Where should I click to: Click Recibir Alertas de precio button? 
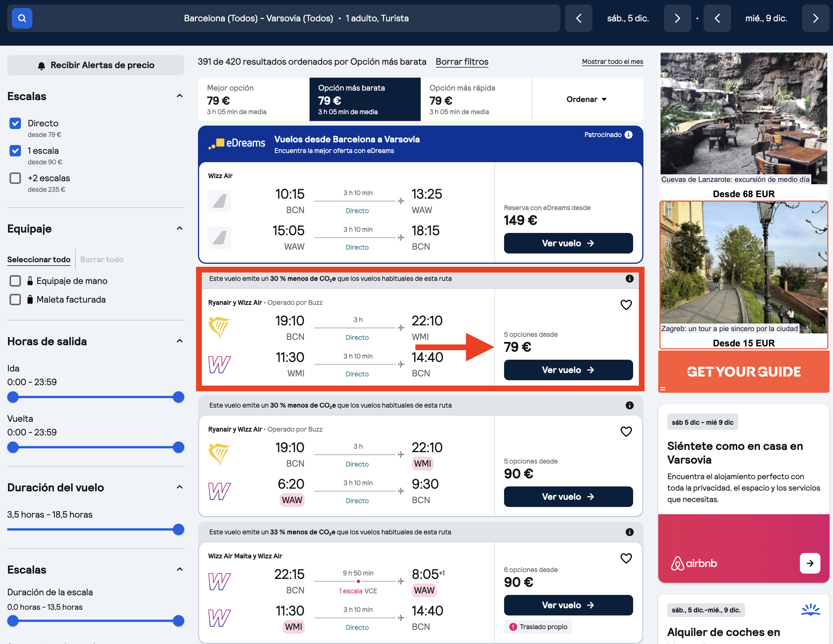[96, 65]
